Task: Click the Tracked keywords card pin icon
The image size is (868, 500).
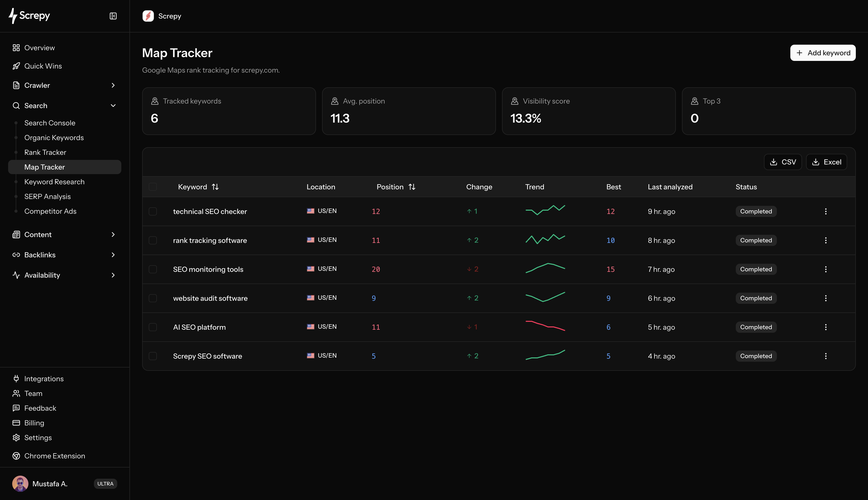Action: point(155,101)
